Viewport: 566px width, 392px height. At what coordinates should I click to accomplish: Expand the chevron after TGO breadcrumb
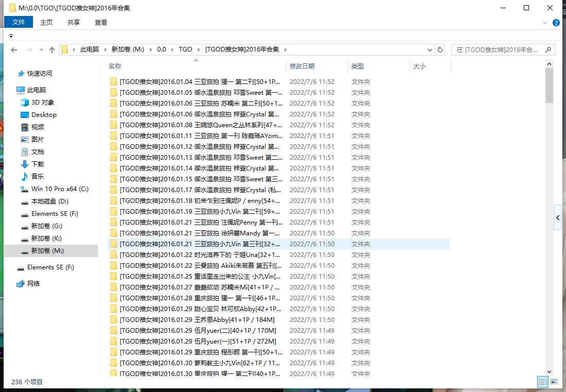coord(199,49)
